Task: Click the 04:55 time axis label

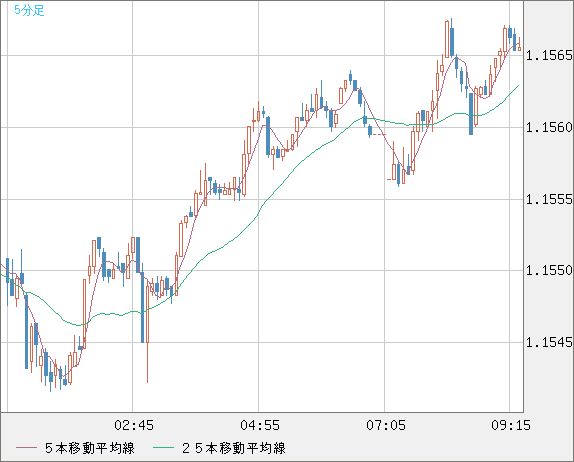Action: point(260,425)
